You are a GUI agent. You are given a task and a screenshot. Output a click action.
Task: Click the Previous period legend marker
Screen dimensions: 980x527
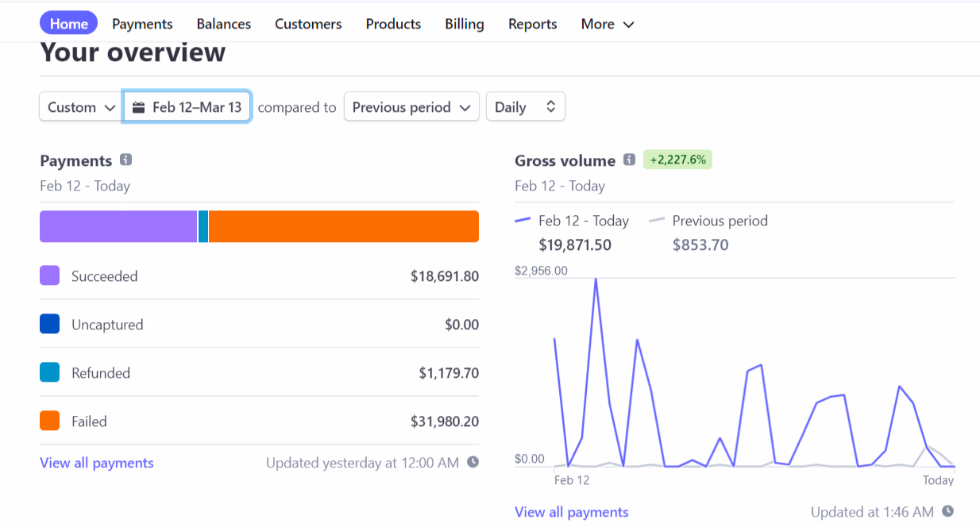coord(657,221)
